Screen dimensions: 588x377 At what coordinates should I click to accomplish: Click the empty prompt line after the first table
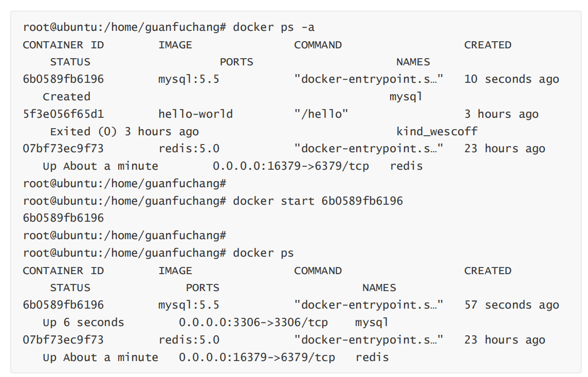coord(124,184)
